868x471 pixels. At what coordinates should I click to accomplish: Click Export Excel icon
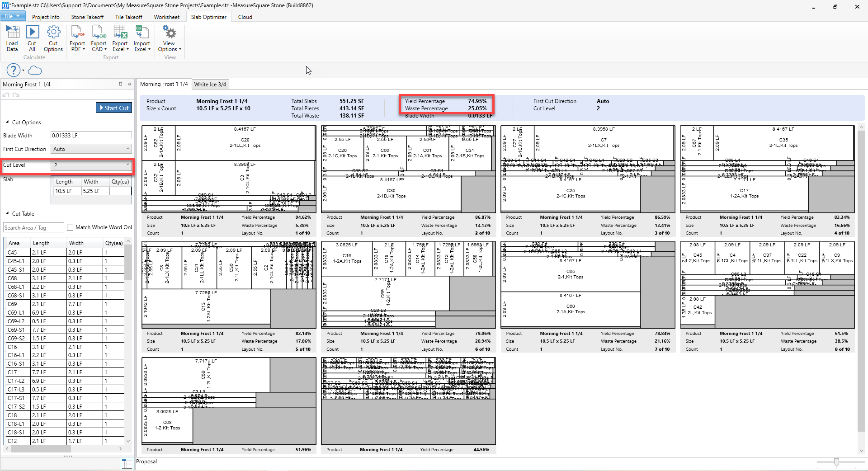click(x=120, y=33)
